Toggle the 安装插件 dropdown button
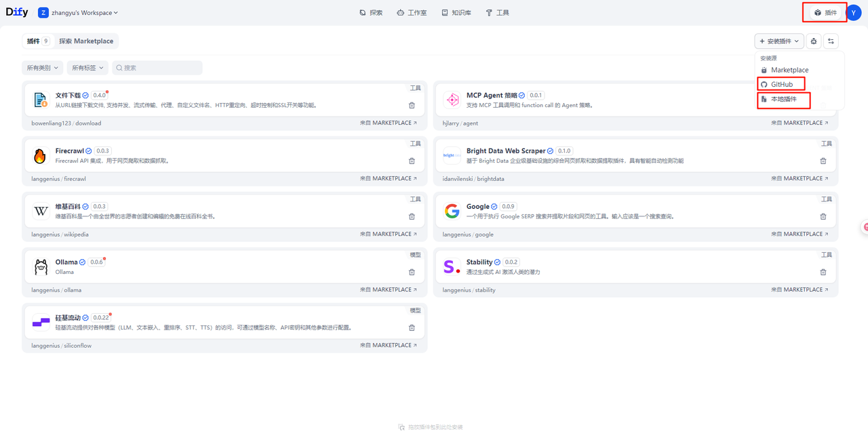 779,41
